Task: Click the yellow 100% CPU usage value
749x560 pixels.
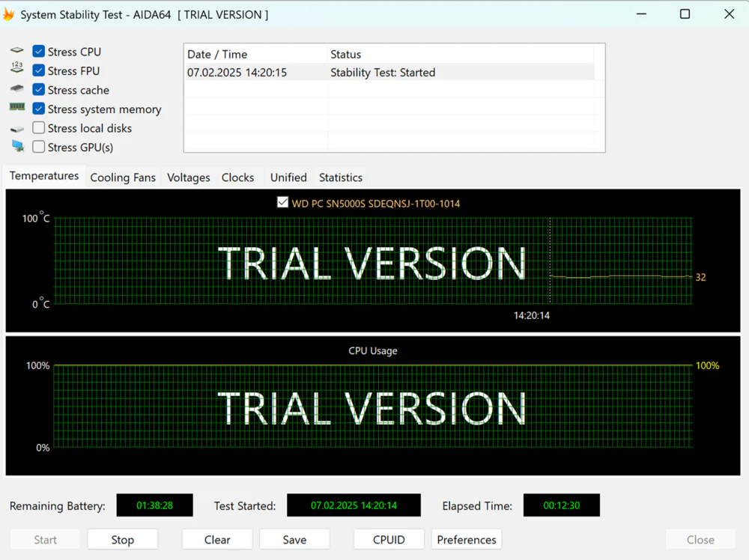Action: coord(708,365)
